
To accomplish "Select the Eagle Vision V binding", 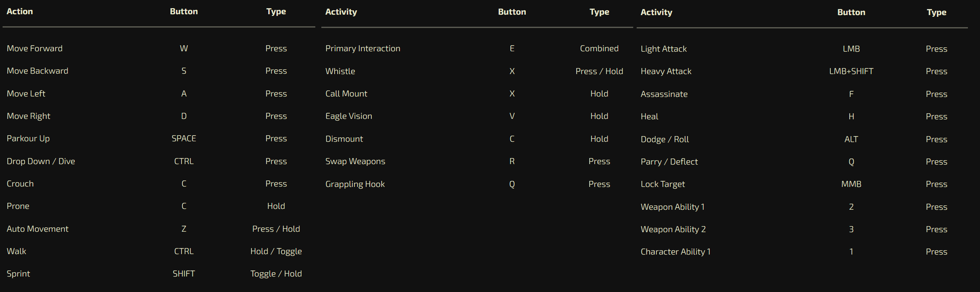I will [x=512, y=116].
